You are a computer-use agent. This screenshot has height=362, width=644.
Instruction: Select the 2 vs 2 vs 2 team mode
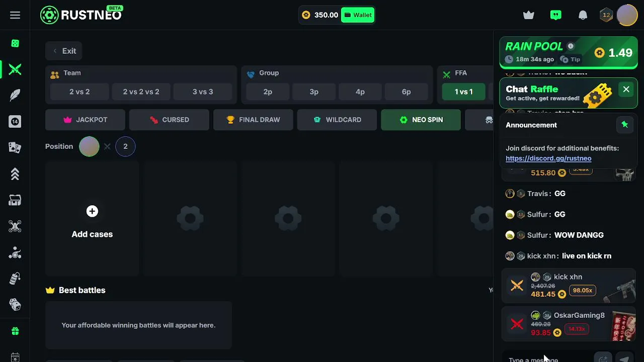[141, 92]
